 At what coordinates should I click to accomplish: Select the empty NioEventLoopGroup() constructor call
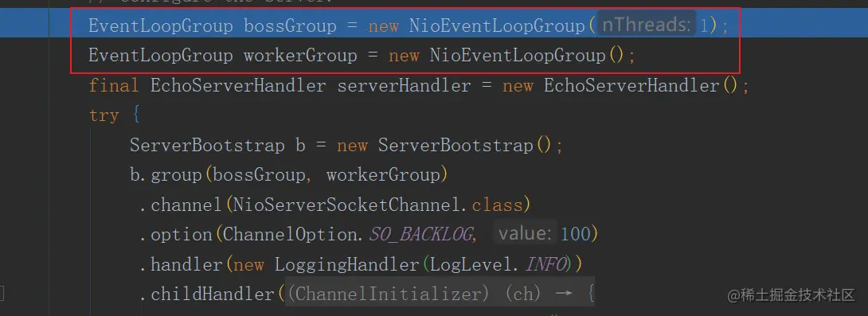(527, 56)
